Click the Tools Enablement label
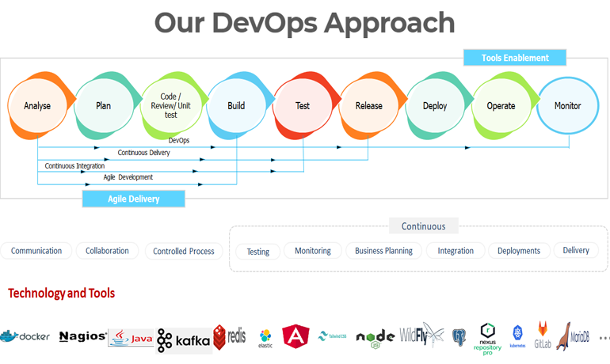Screen dimensions: 610x364 [515, 58]
